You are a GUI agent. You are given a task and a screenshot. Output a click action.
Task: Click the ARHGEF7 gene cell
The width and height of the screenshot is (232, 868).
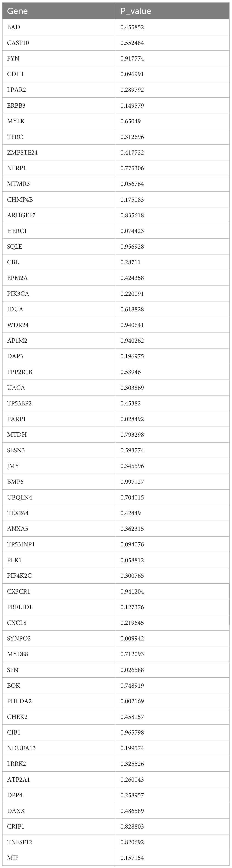(21, 215)
